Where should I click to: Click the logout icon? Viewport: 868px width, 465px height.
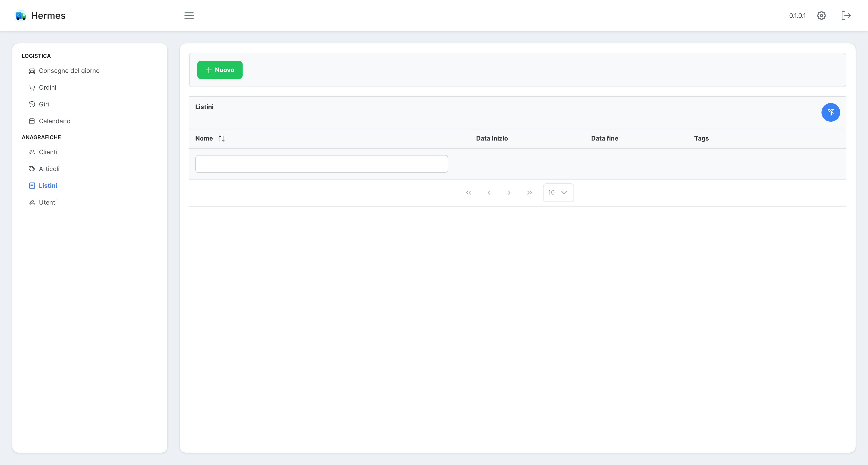coord(846,16)
